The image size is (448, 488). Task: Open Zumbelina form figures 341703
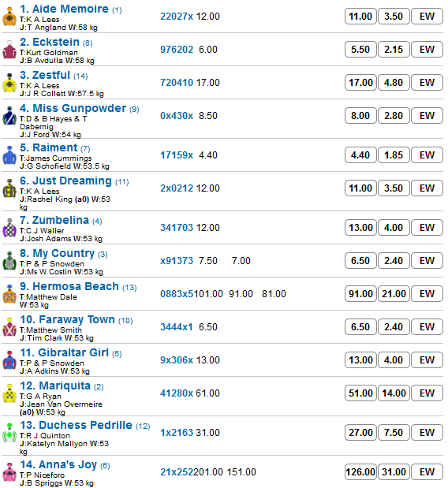[177, 228]
